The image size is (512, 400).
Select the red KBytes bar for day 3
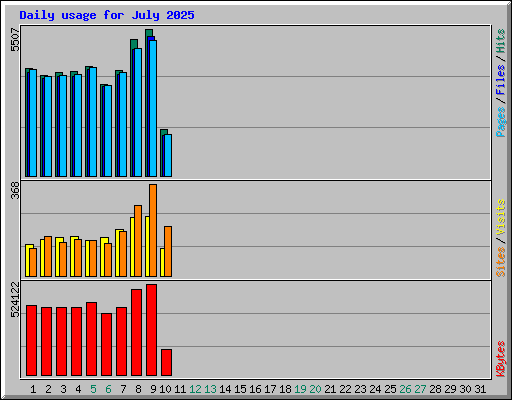tap(61, 342)
